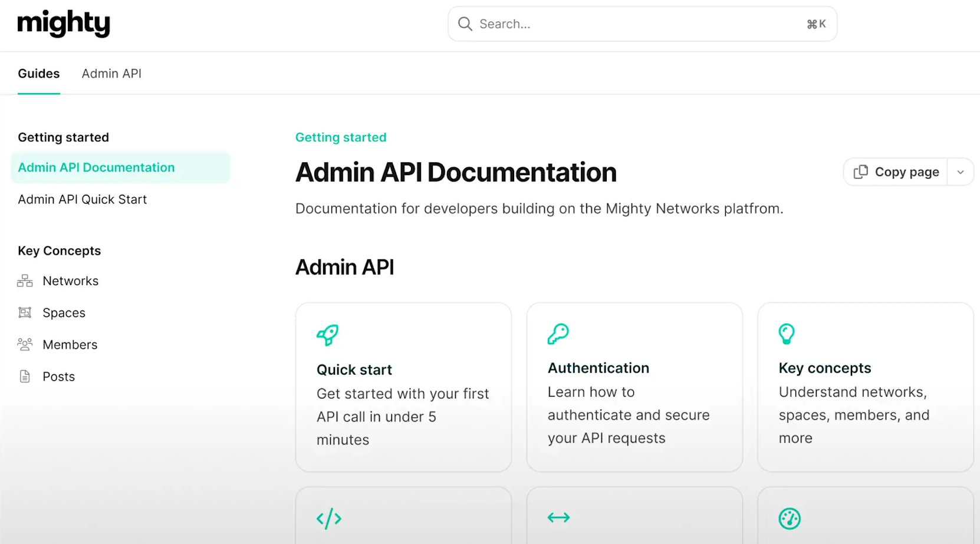
Task: Click the double-arrow card icon
Action: click(x=558, y=517)
